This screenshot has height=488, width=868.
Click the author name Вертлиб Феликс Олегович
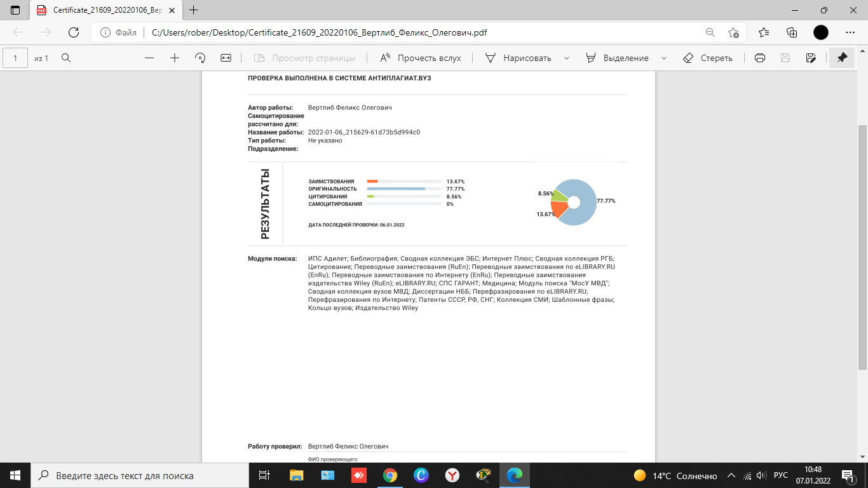(350, 107)
